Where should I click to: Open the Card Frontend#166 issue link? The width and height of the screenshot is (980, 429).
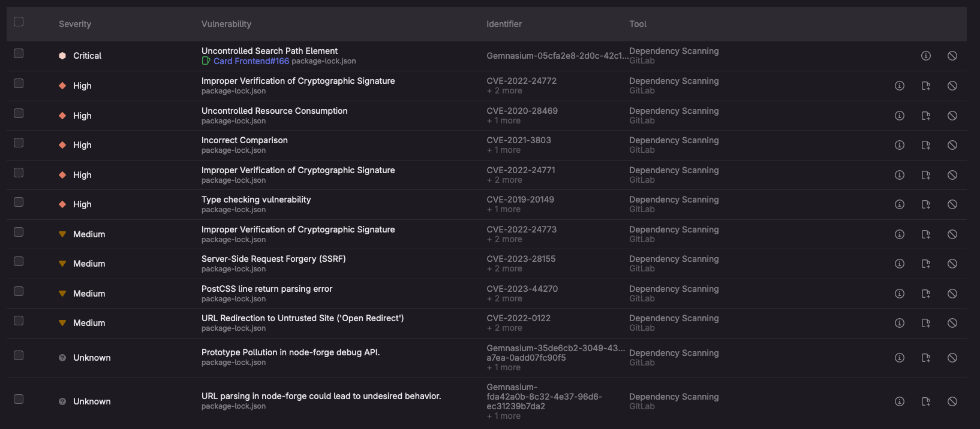coord(251,61)
